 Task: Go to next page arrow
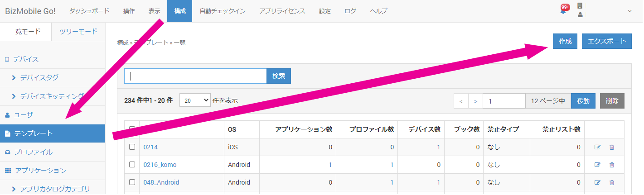[x=475, y=101]
